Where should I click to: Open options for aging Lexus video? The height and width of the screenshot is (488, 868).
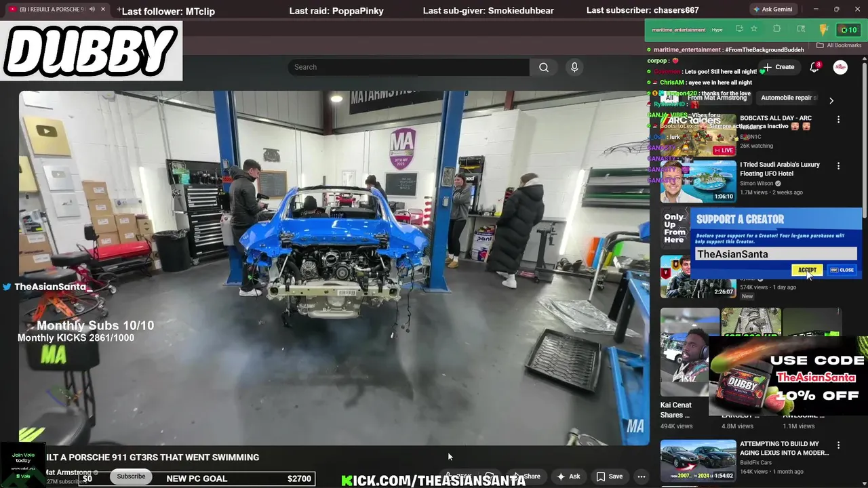(838, 445)
